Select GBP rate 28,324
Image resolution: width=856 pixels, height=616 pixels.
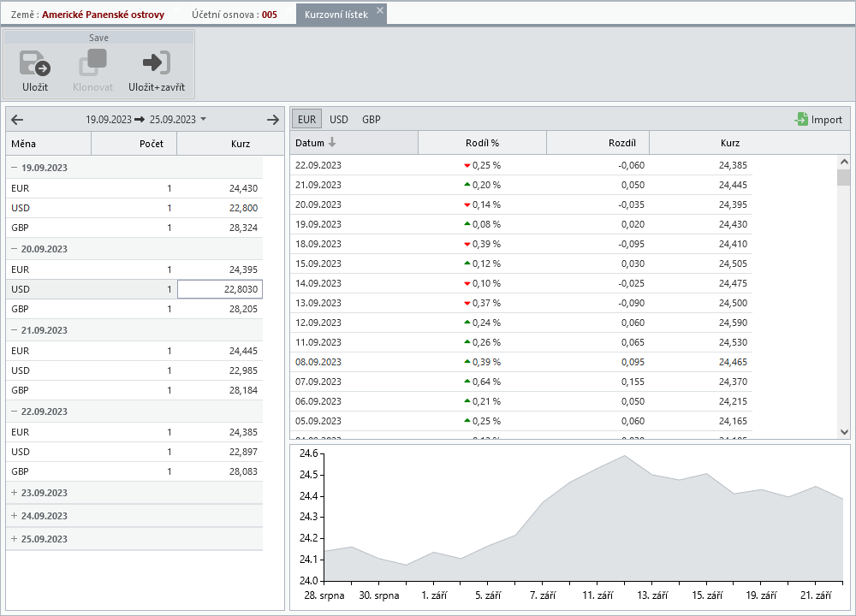(243, 228)
